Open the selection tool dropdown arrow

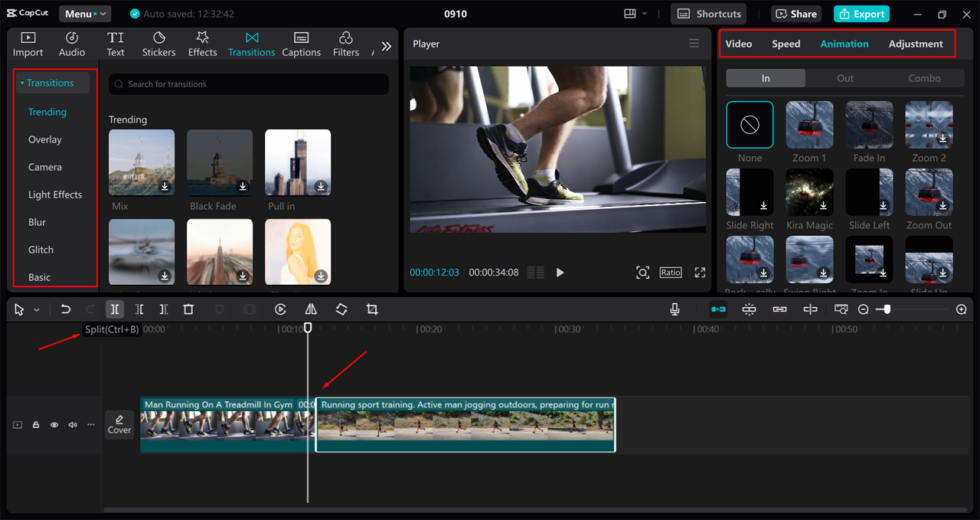pyautogui.click(x=37, y=310)
